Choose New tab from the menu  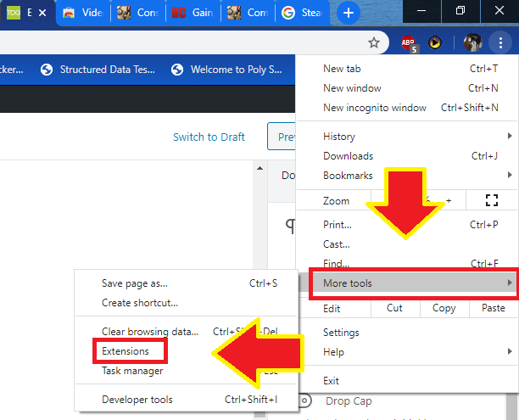click(x=407, y=69)
